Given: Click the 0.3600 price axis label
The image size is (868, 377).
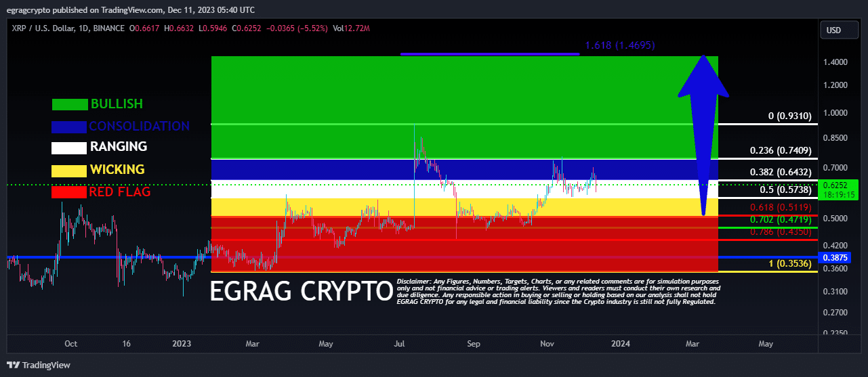Looking at the screenshot, I should pos(835,269).
